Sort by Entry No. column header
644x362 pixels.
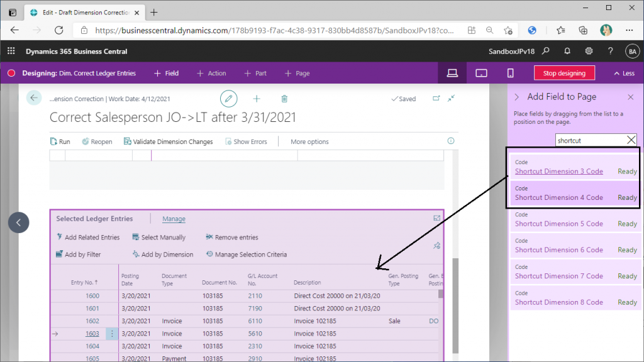click(84, 282)
